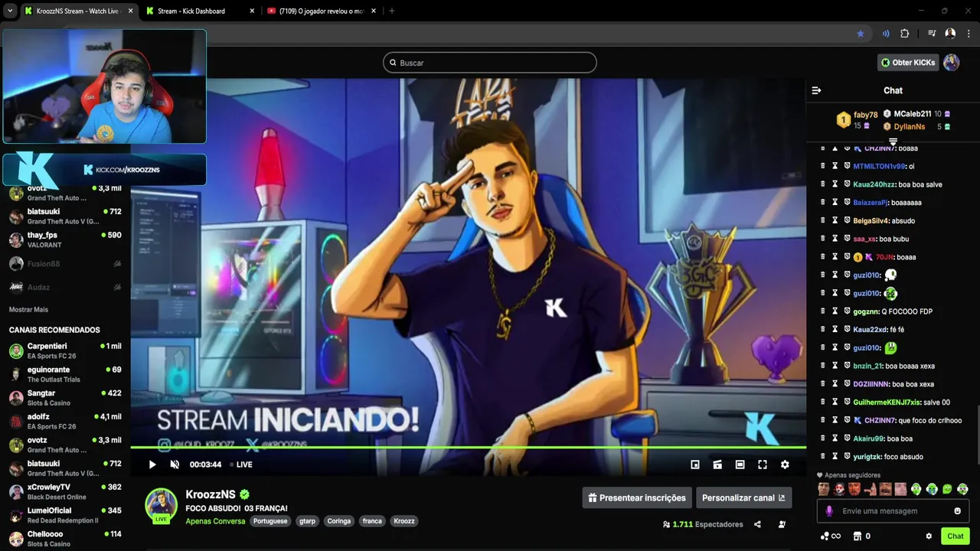The height and width of the screenshot is (551, 980).
Task: Switch to the YouTube browser tab
Action: pos(322,11)
